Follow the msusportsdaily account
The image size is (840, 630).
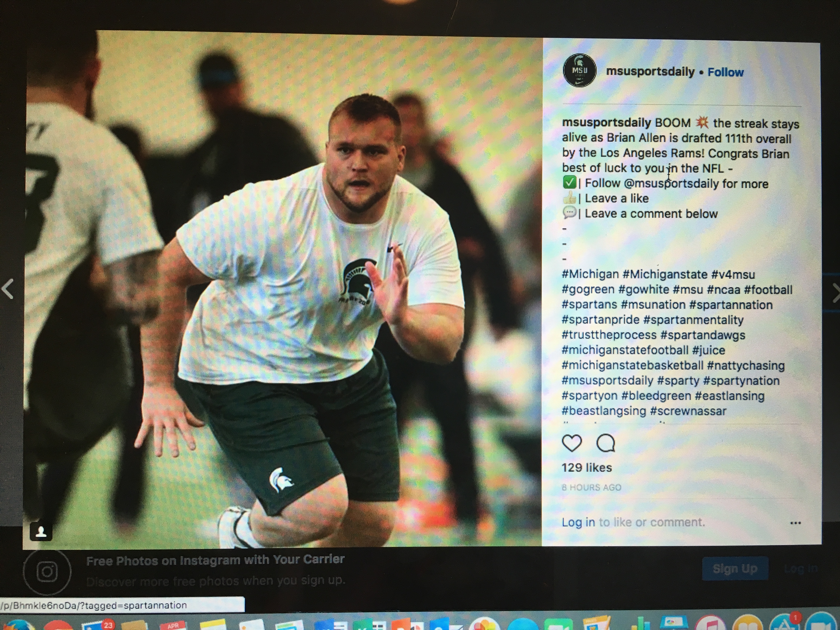[x=725, y=72]
